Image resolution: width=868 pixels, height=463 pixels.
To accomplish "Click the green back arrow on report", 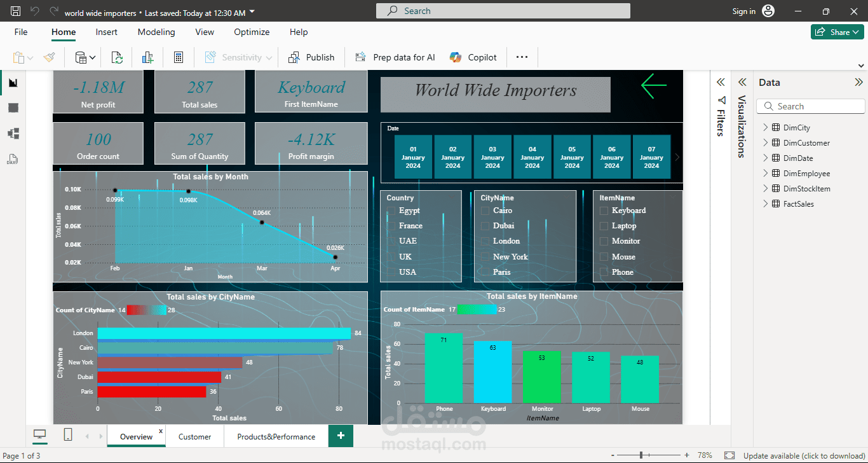I will click(654, 86).
